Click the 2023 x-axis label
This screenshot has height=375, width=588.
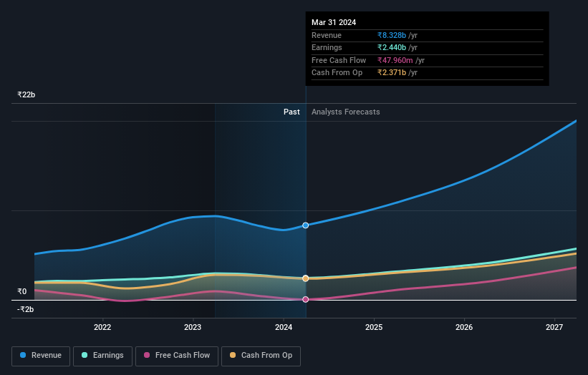193,327
